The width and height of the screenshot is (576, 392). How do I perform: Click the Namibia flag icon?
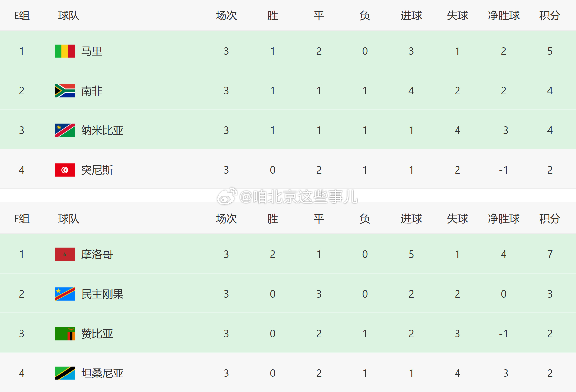tap(64, 130)
